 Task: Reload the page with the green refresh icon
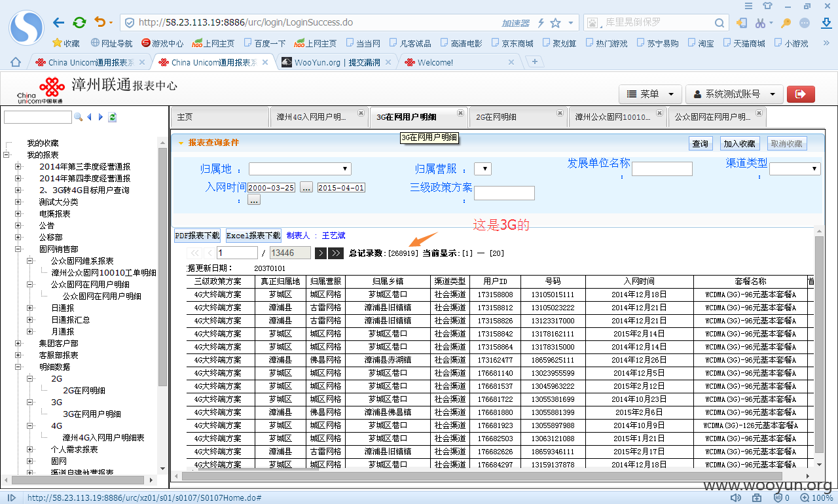pos(79,23)
